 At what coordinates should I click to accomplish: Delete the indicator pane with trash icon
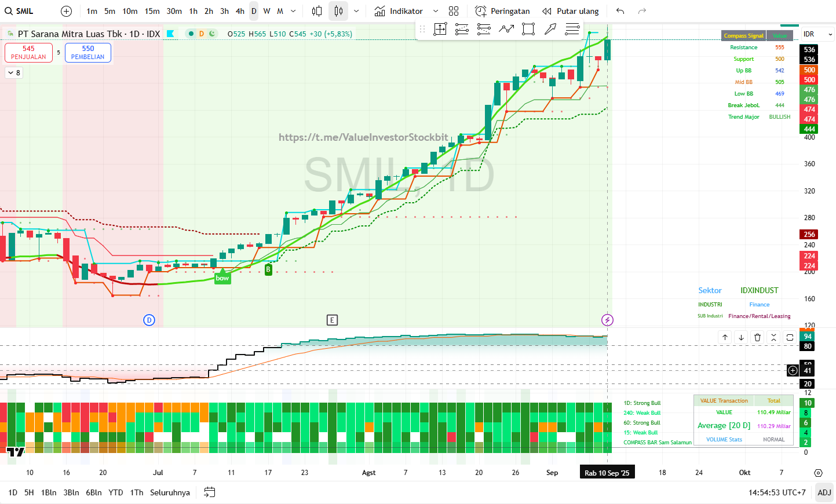[x=757, y=337]
